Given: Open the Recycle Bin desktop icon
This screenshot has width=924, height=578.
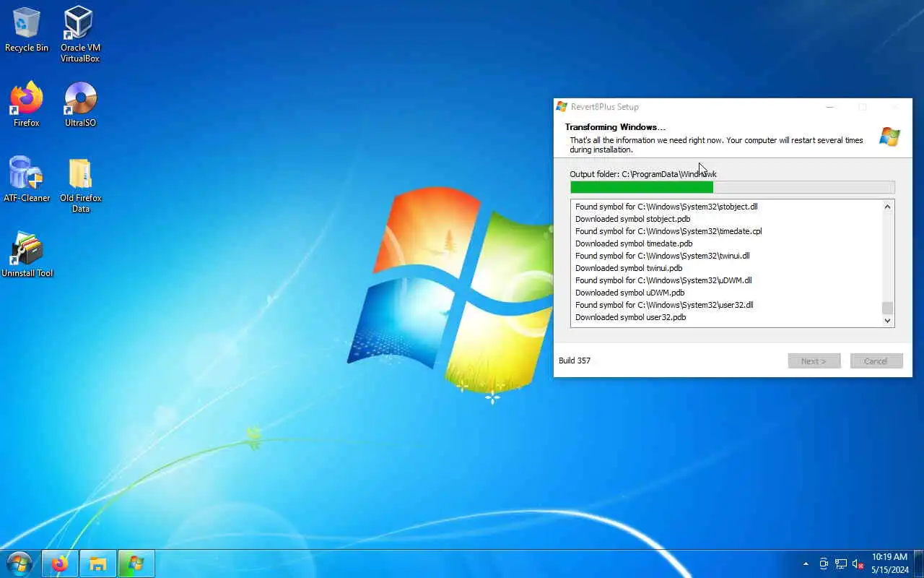Looking at the screenshot, I should [27, 30].
